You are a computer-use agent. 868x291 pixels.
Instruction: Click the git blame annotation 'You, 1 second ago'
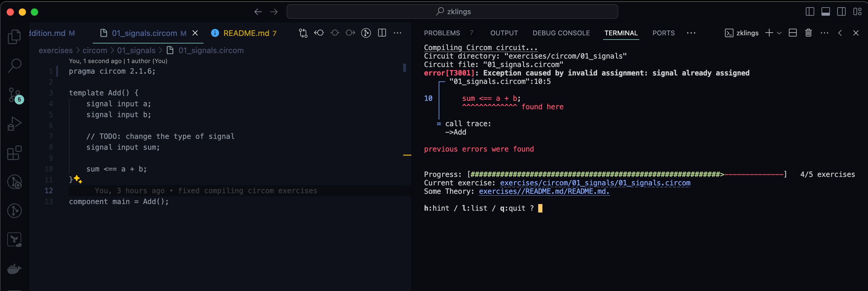[95, 61]
